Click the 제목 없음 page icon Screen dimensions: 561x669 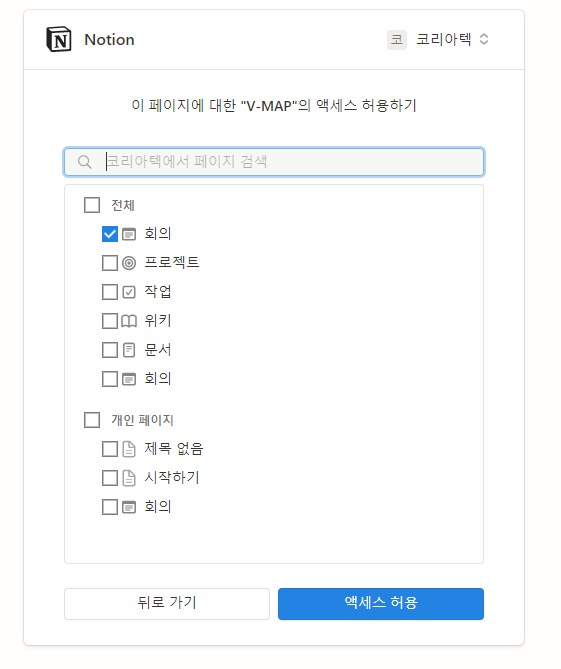coord(129,449)
